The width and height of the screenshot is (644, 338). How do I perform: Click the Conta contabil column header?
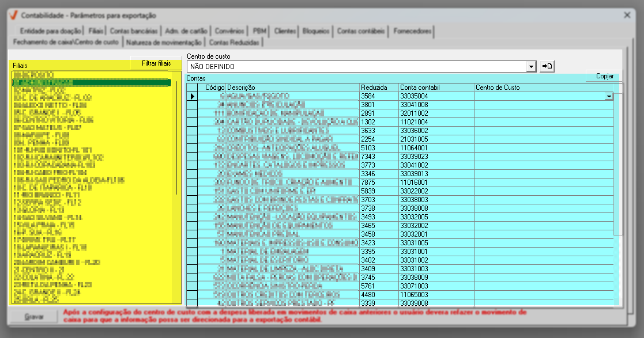436,88
